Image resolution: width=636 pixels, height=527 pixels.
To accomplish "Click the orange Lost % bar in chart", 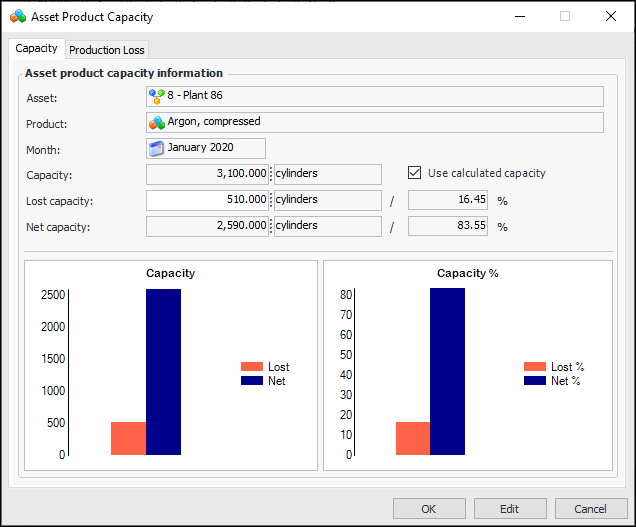I will pyautogui.click(x=413, y=438).
